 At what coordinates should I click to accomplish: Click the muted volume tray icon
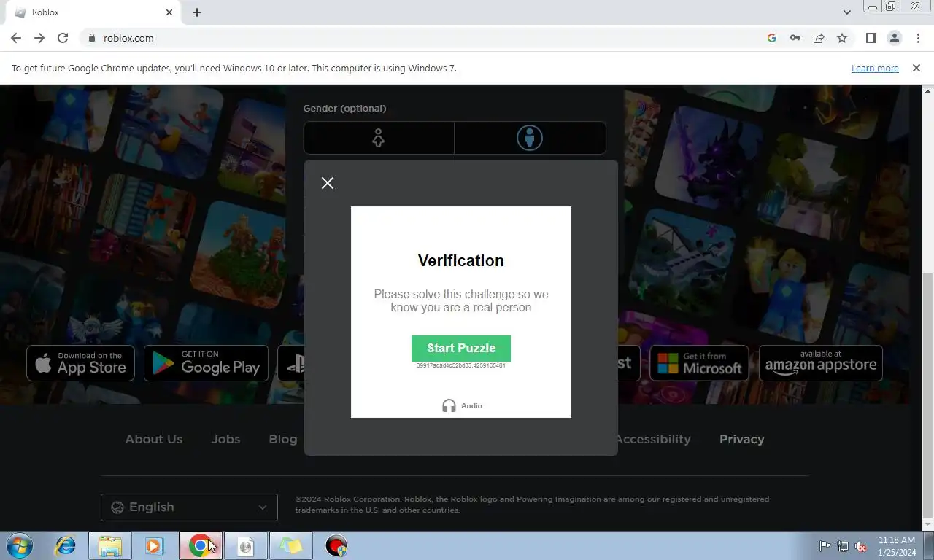(x=860, y=546)
